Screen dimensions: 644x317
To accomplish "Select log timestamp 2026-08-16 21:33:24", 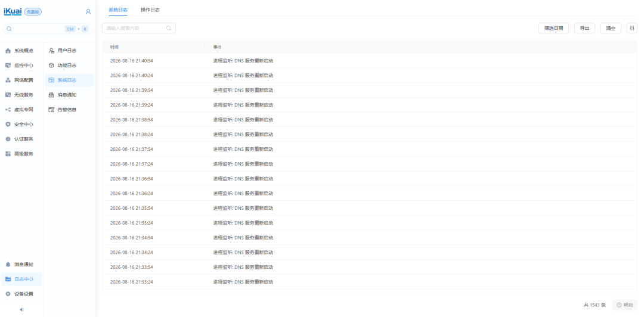I will click(131, 282).
